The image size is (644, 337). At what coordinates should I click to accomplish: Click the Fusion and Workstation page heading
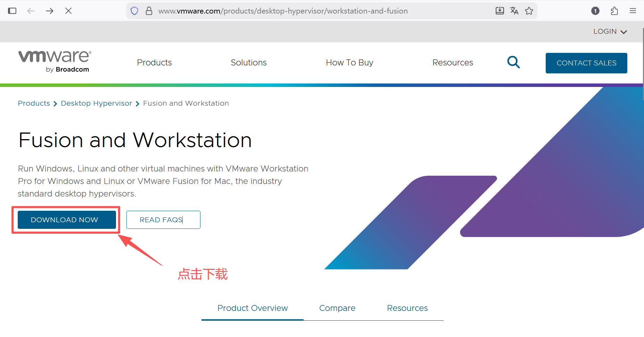tap(135, 140)
